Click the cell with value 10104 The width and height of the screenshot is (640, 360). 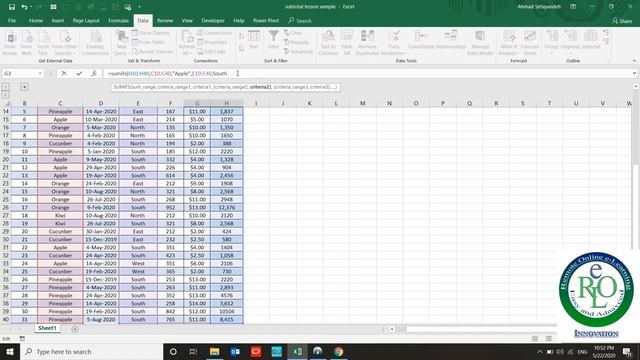coord(227,311)
